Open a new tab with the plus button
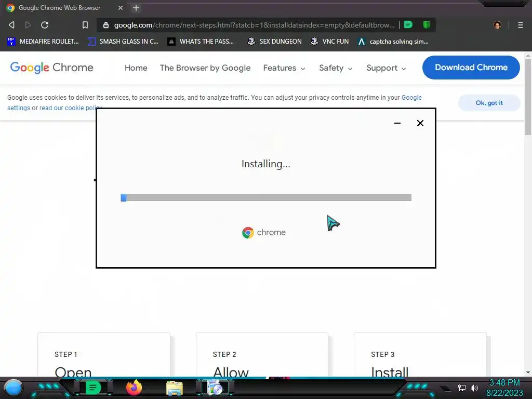Viewport: 532px width, 399px height. (136, 8)
